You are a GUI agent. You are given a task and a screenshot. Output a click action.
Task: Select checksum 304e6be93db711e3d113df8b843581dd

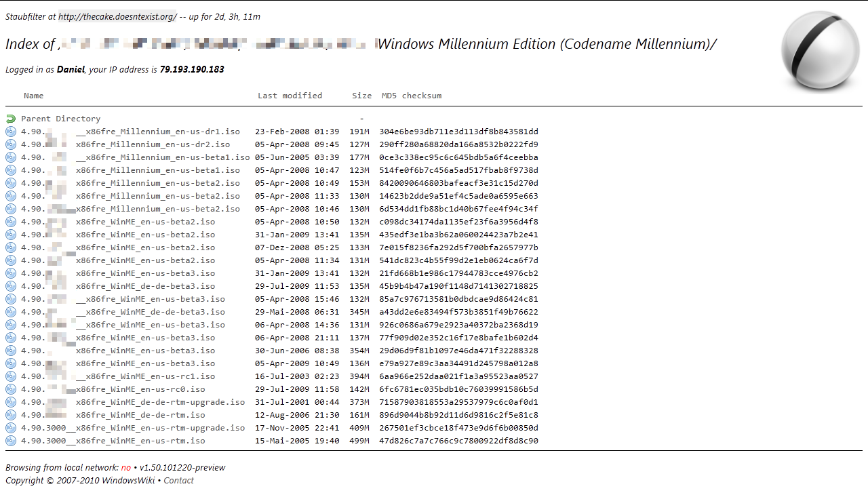click(459, 132)
